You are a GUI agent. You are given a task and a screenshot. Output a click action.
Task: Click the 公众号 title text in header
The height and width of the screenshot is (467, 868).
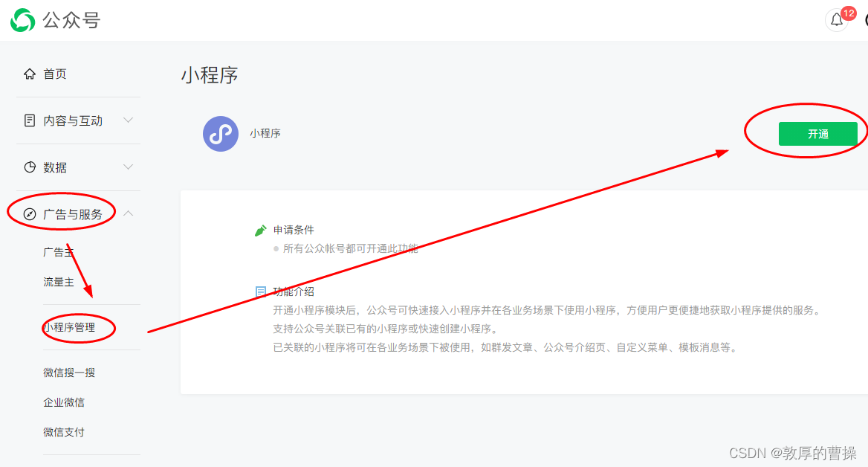[x=71, y=21]
